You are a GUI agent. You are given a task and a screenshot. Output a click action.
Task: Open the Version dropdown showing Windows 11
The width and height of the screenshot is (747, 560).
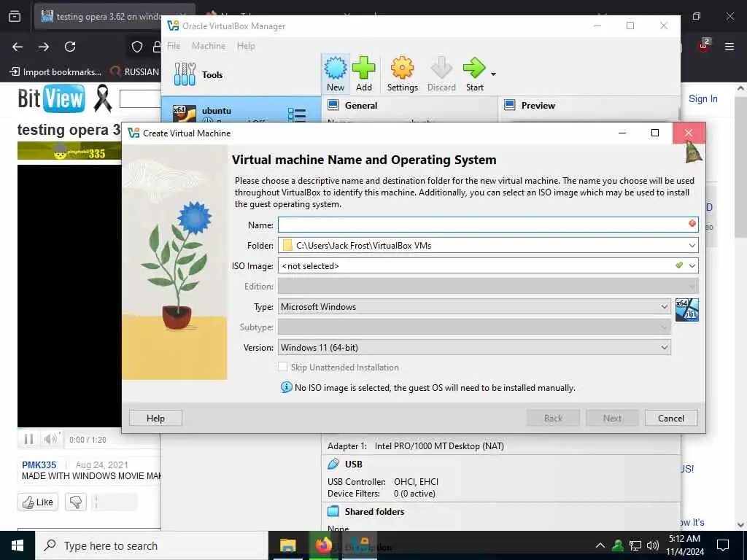click(x=474, y=348)
